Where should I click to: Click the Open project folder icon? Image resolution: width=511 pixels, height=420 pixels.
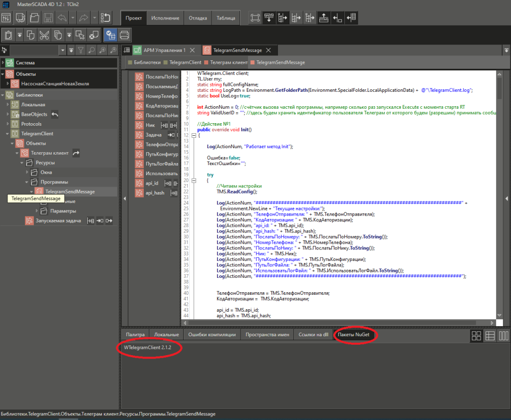tap(34, 18)
